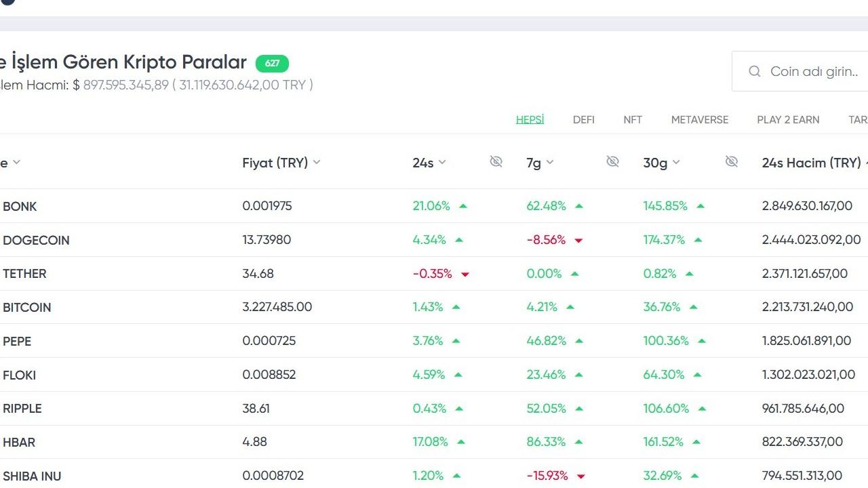The width and height of the screenshot is (868, 488).
Task: Sort by 24s Hacim (TRY) column header
Action: coord(812,163)
